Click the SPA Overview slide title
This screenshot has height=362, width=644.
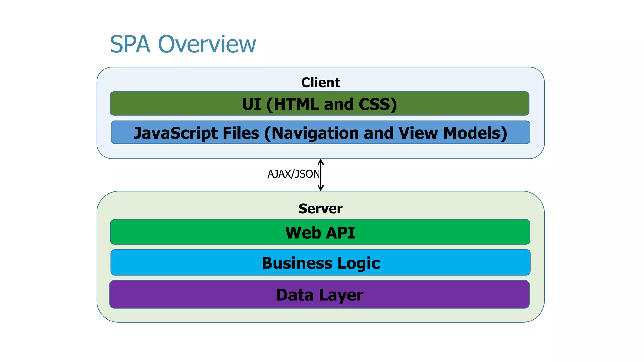183,44
